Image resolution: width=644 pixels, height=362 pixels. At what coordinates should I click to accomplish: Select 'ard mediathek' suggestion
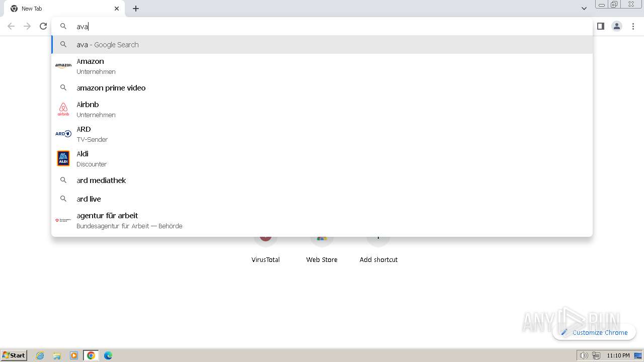point(322,180)
